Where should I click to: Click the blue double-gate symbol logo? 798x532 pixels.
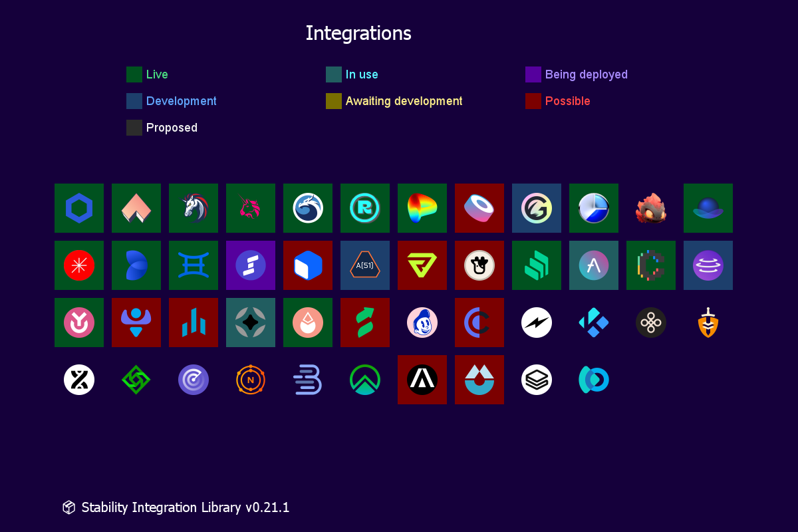[194, 265]
